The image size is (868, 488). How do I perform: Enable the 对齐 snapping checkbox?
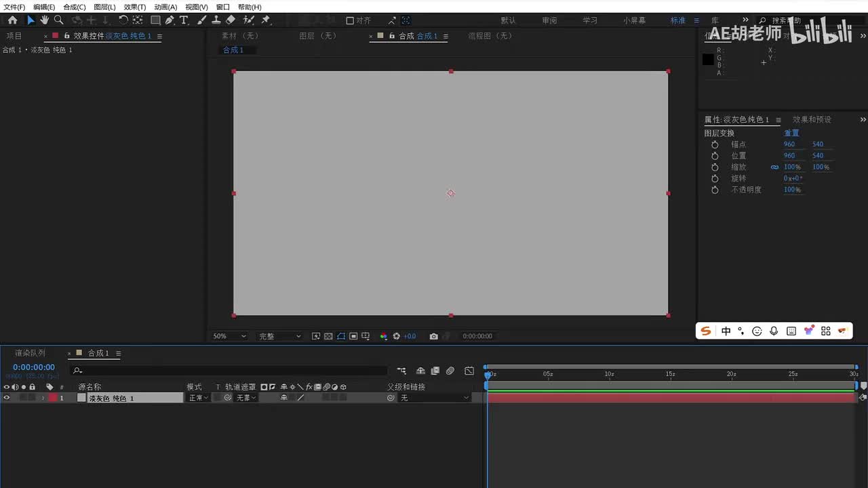click(350, 20)
